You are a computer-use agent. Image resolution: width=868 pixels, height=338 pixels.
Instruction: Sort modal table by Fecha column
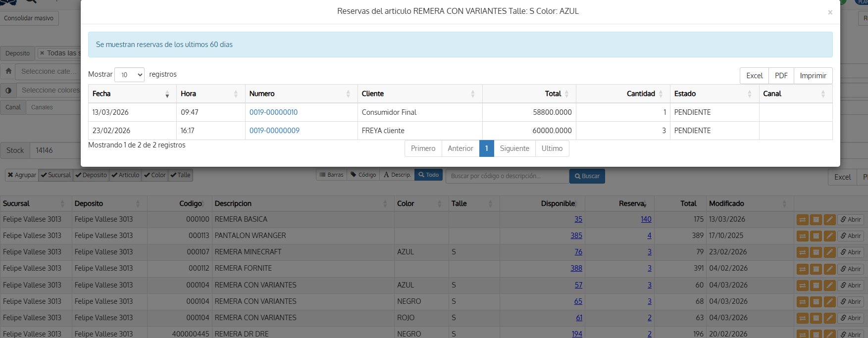(x=132, y=94)
